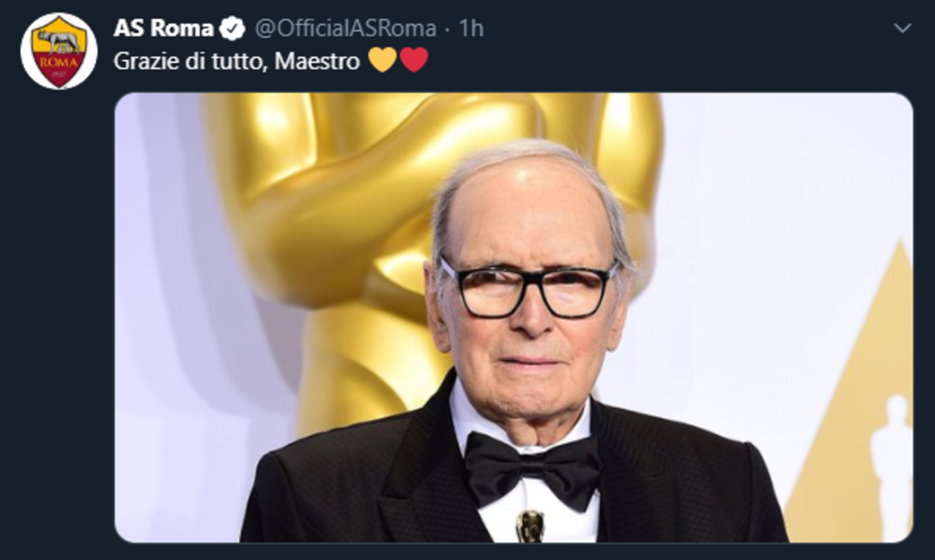
Task: Click the black eyeglasses in the photo
Action: (529, 289)
